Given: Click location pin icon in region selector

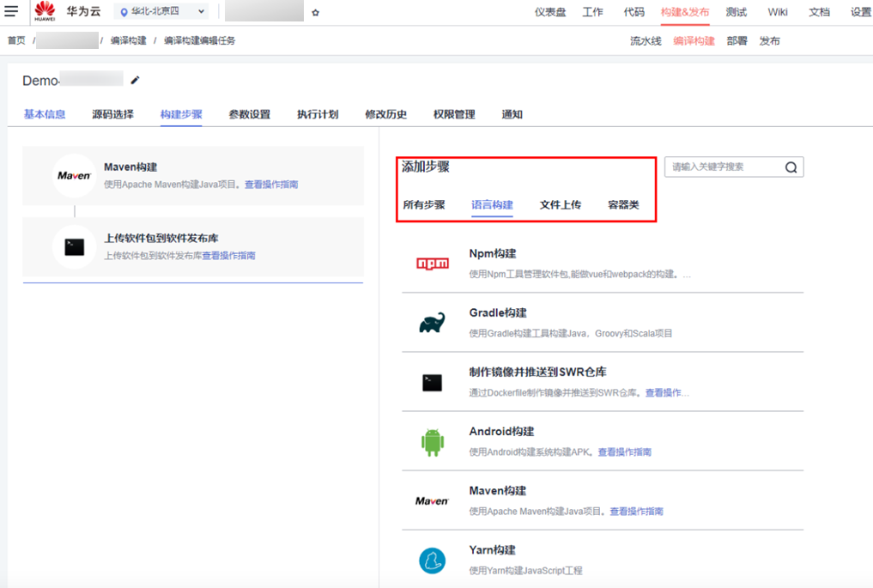Looking at the screenshot, I should [x=124, y=12].
